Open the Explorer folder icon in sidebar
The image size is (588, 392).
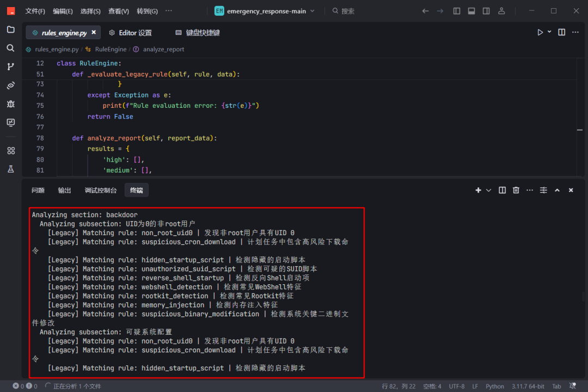pyautogui.click(x=11, y=29)
